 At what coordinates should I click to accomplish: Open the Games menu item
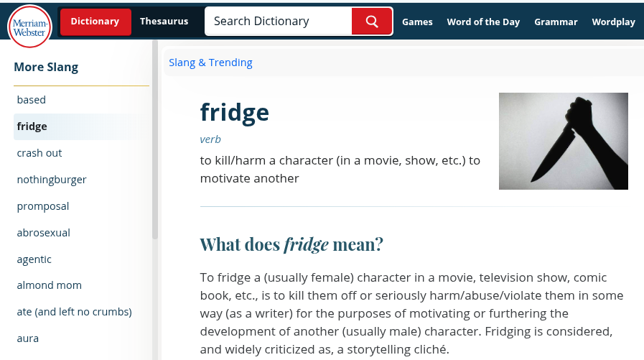coord(417,22)
